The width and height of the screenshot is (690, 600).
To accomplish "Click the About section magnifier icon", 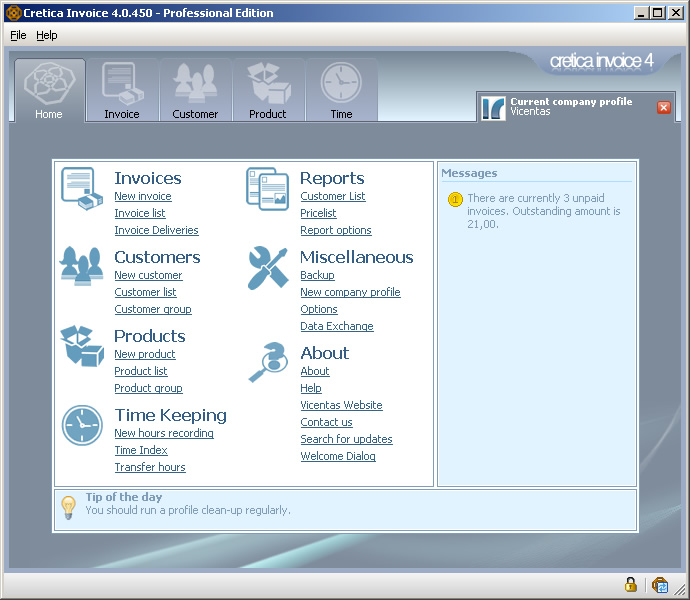I will (268, 362).
